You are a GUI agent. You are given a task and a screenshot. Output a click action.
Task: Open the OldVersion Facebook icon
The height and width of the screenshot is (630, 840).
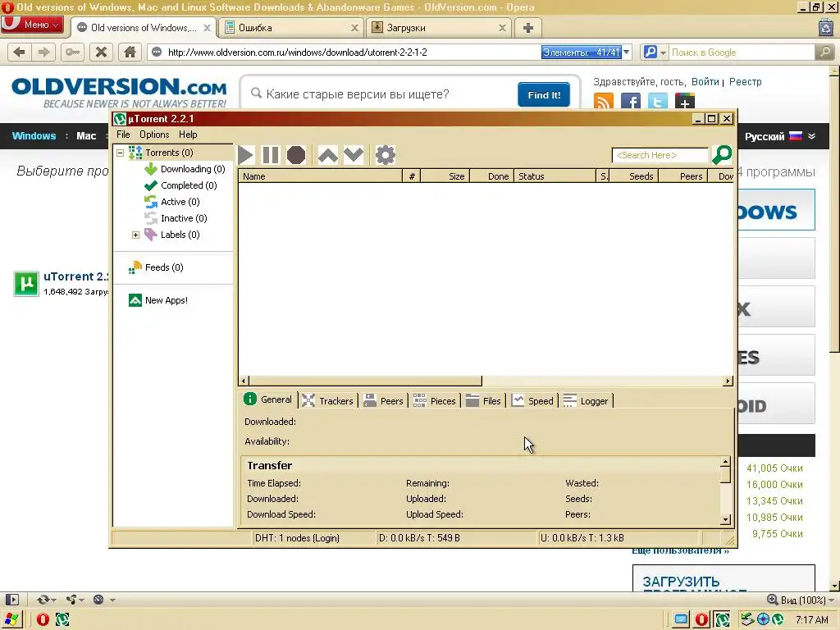(631, 101)
